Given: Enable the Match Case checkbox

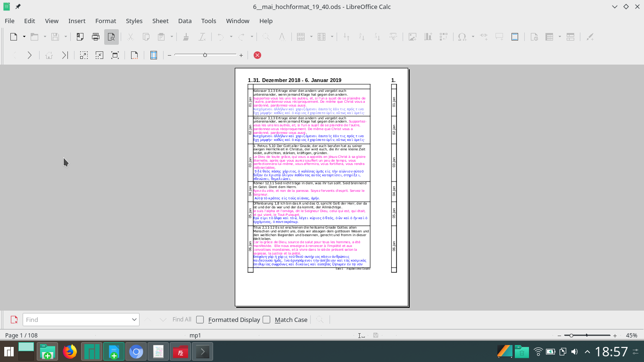Looking at the screenshot, I should 267,320.
